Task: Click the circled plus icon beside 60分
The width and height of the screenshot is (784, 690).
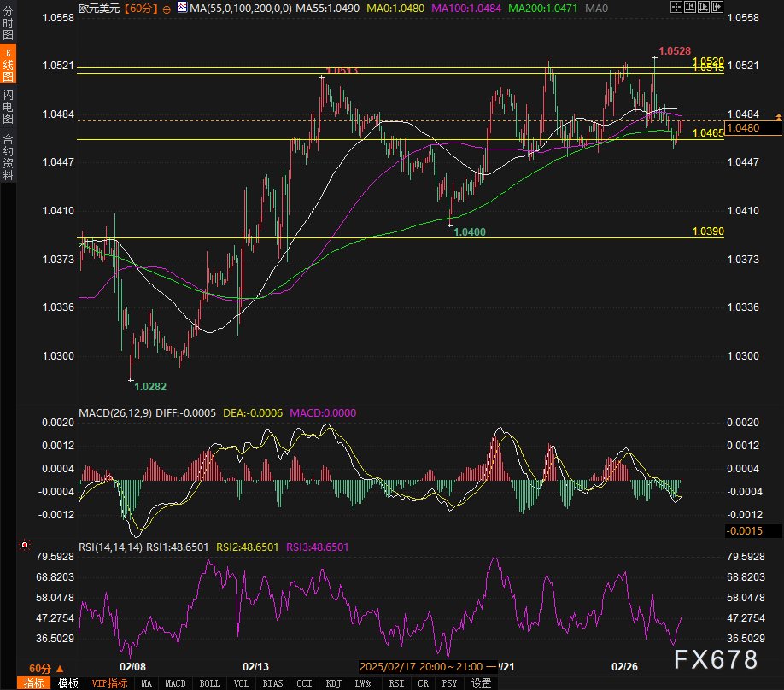Action: coord(165,8)
